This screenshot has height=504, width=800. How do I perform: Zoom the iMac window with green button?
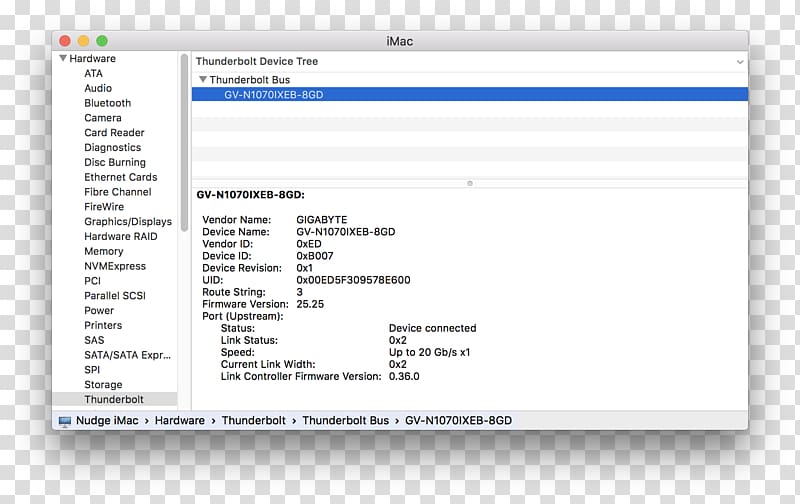coord(102,41)
